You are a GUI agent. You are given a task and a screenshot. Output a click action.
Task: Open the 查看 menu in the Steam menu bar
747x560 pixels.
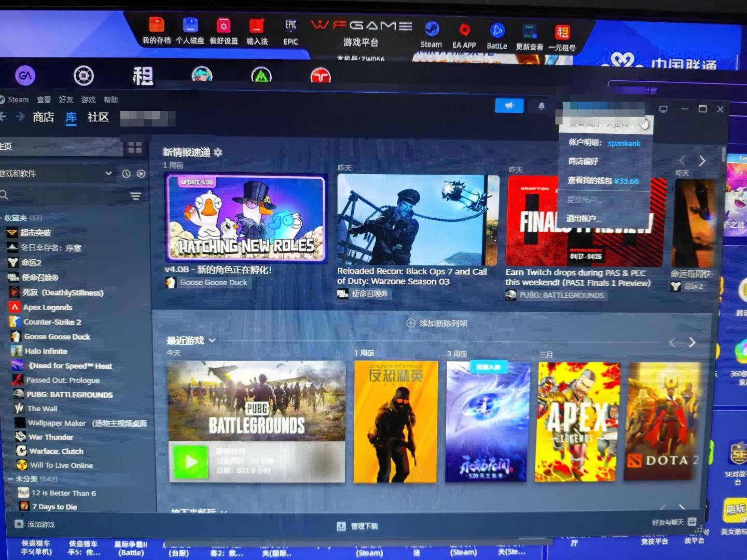pos(44,100)
